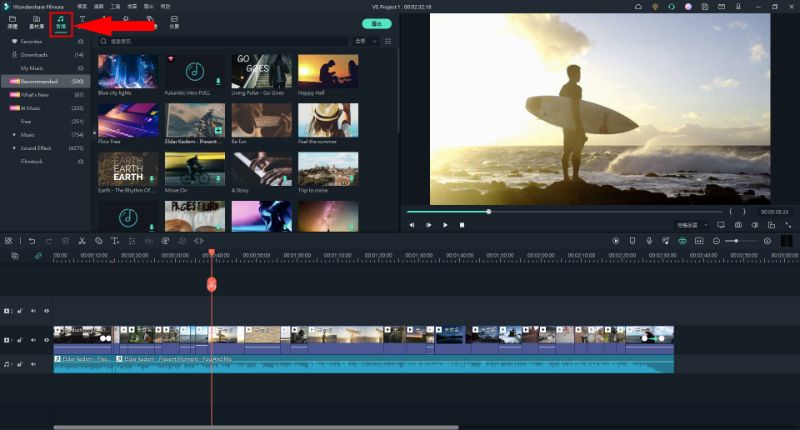Open the 工具 menu in the menu bar
Image resolution: width=800 pixels, height=430 pixels.
(115, 7)
